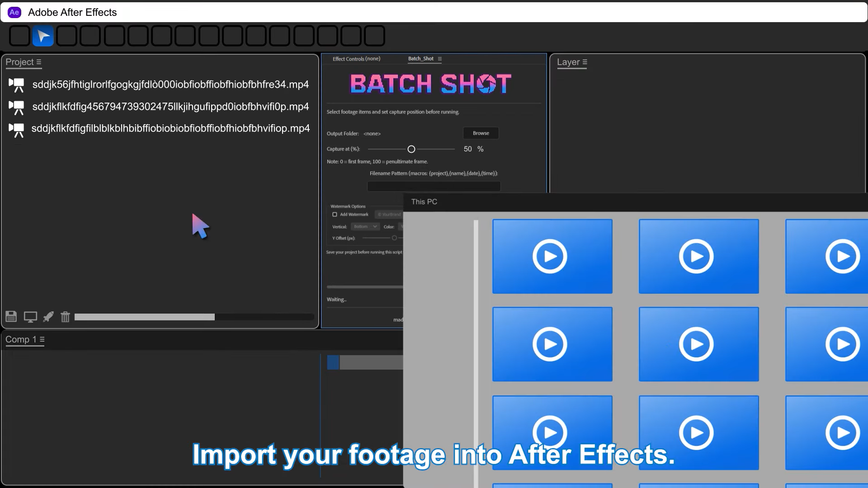
Task: Click the footage icon beside bhvifi0p.mp4
Action: (17, 107)
